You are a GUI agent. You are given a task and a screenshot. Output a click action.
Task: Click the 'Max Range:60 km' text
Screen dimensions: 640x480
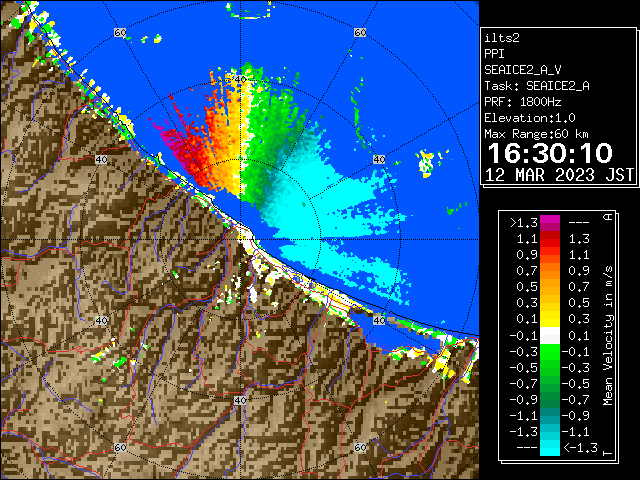[536, 134]
